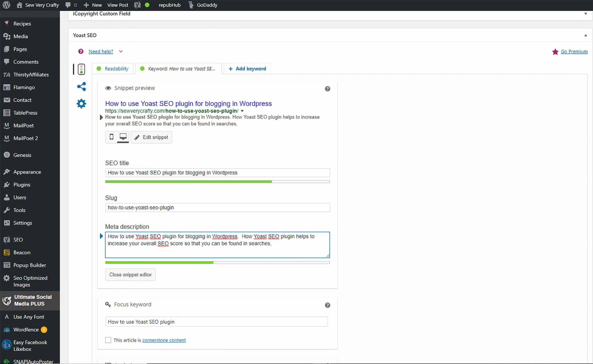Click the Ultimate Social Media PLUS icon

click(7, 301)
